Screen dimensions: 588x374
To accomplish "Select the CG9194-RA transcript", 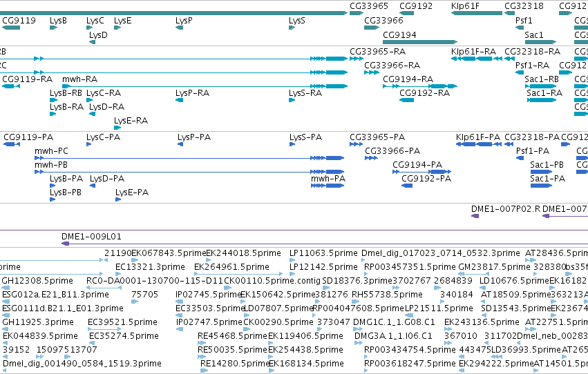I will tap(420, 86).
